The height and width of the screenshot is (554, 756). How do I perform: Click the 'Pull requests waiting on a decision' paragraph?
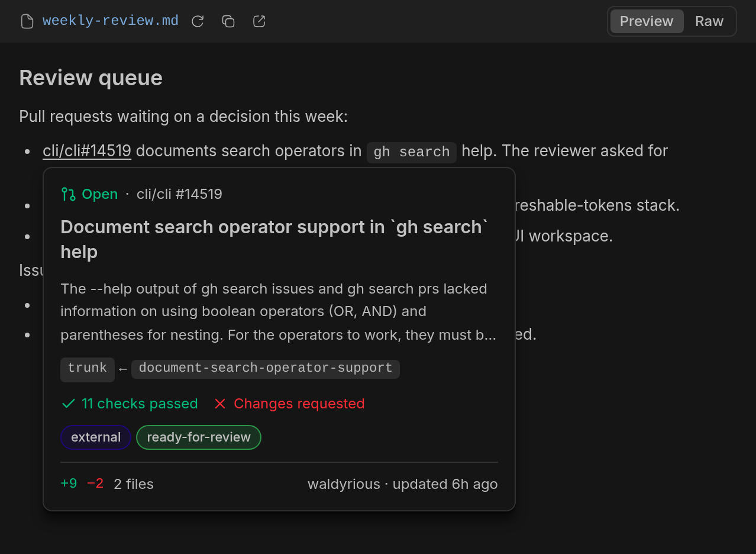pyautogui.click(x=183, y=117)
